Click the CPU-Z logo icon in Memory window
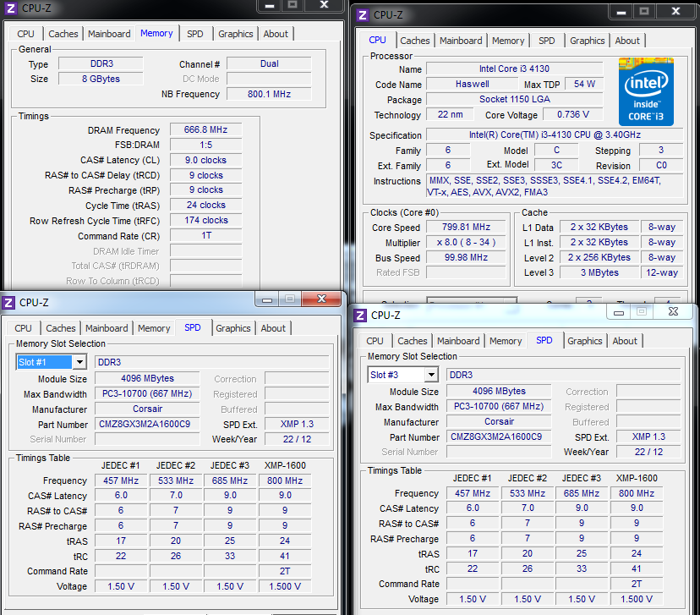Viewport: 700px width, 615px height. coord(11,8)
